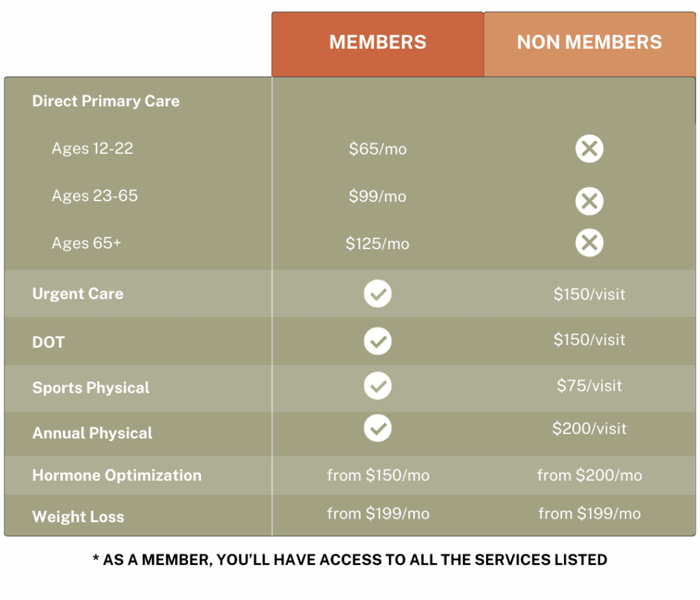Click the Annual Physical checkmark icon
700x600 pixels.
click(377, 428)
